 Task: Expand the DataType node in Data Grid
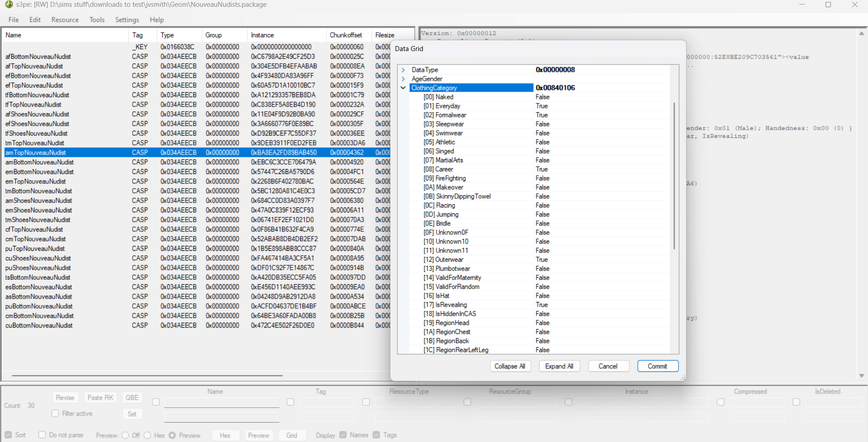tap(403, 70)
